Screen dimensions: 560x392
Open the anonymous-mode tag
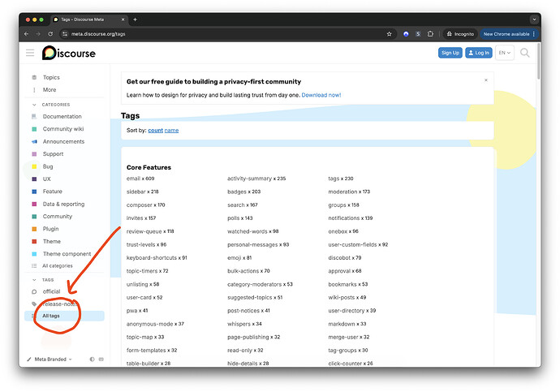[149, 324]
